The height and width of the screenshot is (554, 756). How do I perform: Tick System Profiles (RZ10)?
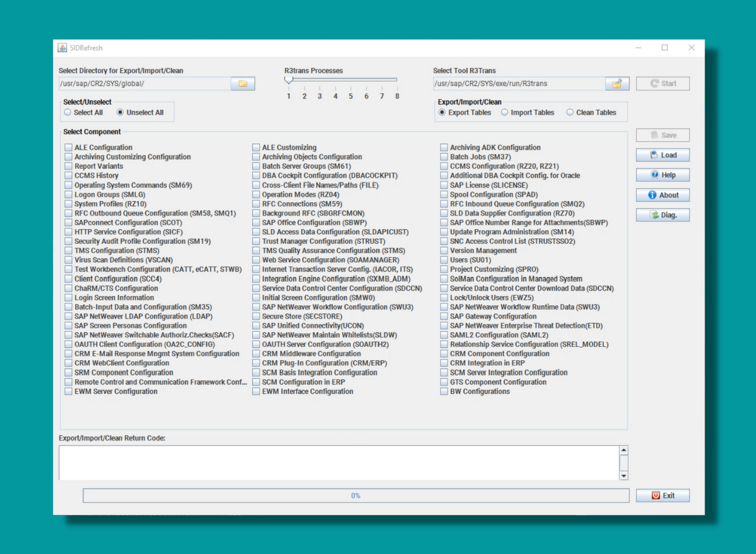pos(69,204)
